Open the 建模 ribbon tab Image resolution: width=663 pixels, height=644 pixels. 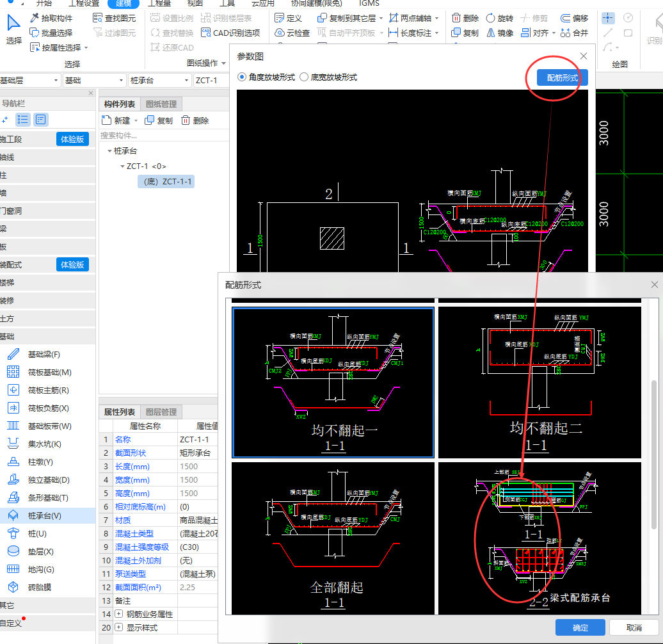(x=124, y=3)
